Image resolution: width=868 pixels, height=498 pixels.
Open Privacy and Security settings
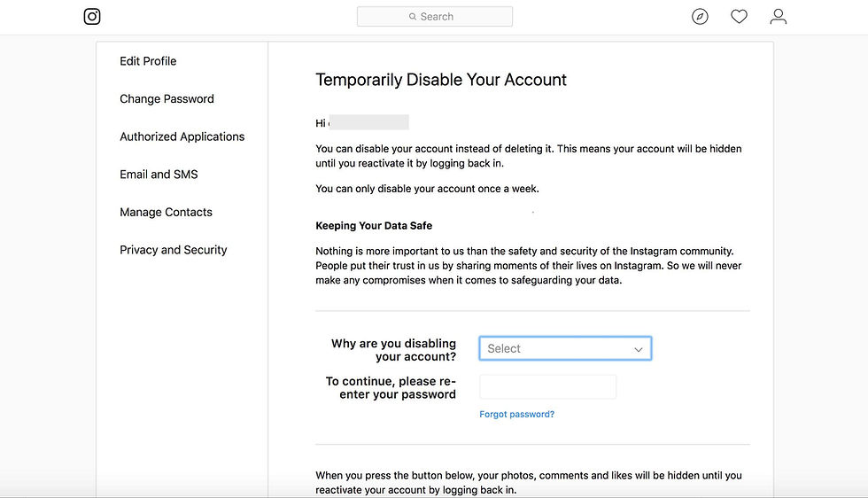173,250
